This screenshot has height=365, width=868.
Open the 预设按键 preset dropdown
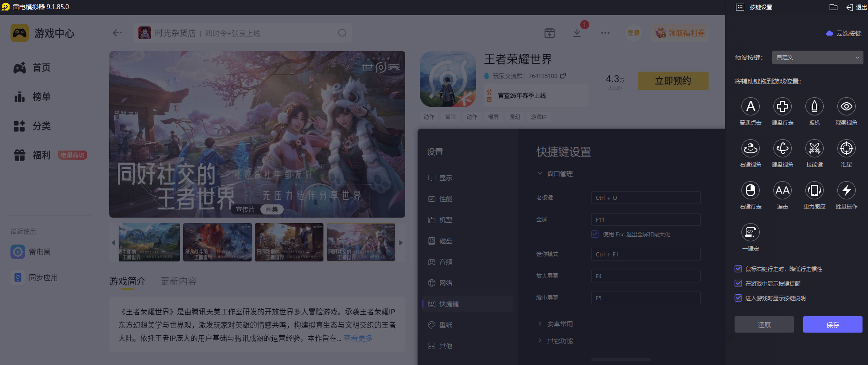pyautogui.click(x=818, y=57)
